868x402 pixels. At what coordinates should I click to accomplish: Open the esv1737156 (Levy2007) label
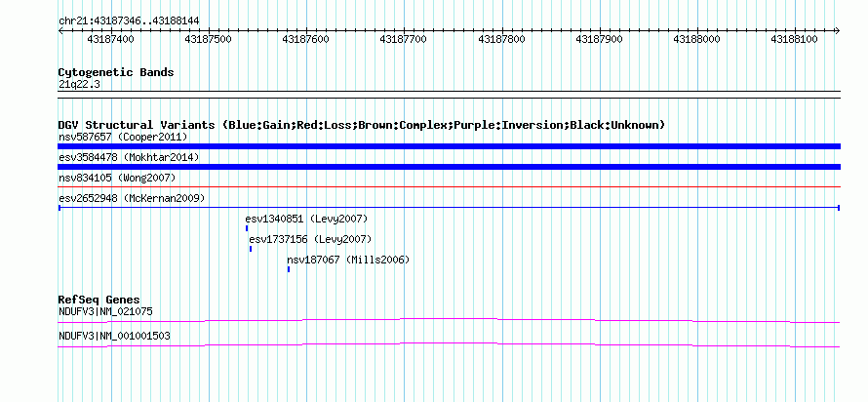[310, 240]
